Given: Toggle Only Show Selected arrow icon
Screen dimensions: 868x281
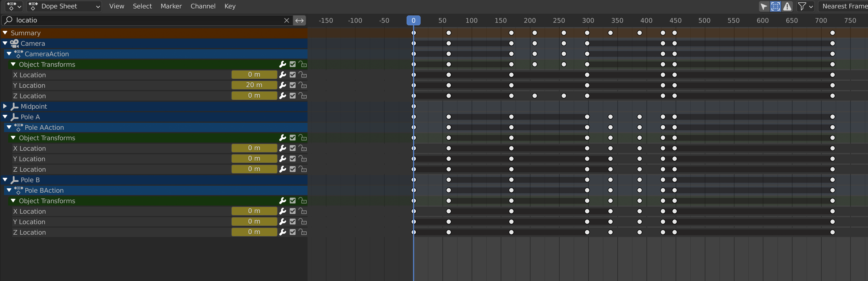Looking at the screenshot, I should pos(764,6).
